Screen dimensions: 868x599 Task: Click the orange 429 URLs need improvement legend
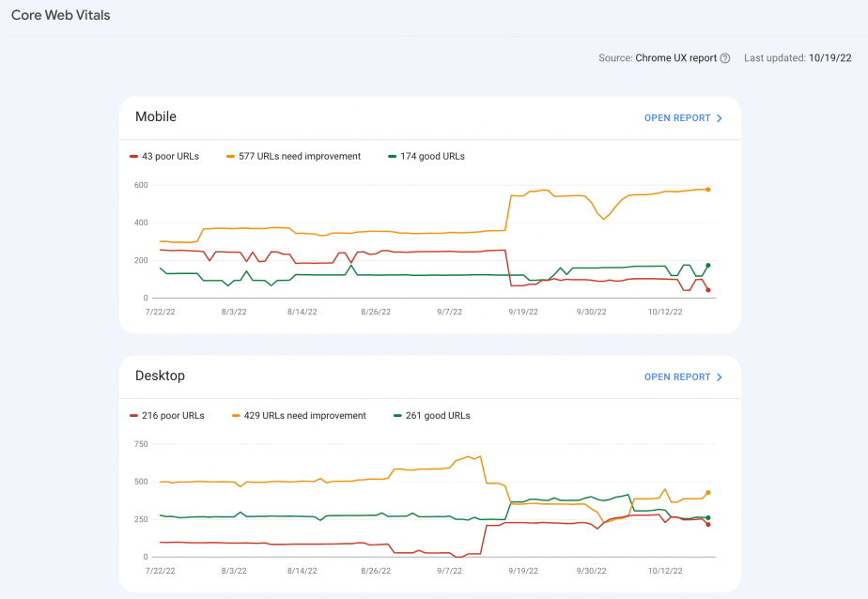coord(299,415)
